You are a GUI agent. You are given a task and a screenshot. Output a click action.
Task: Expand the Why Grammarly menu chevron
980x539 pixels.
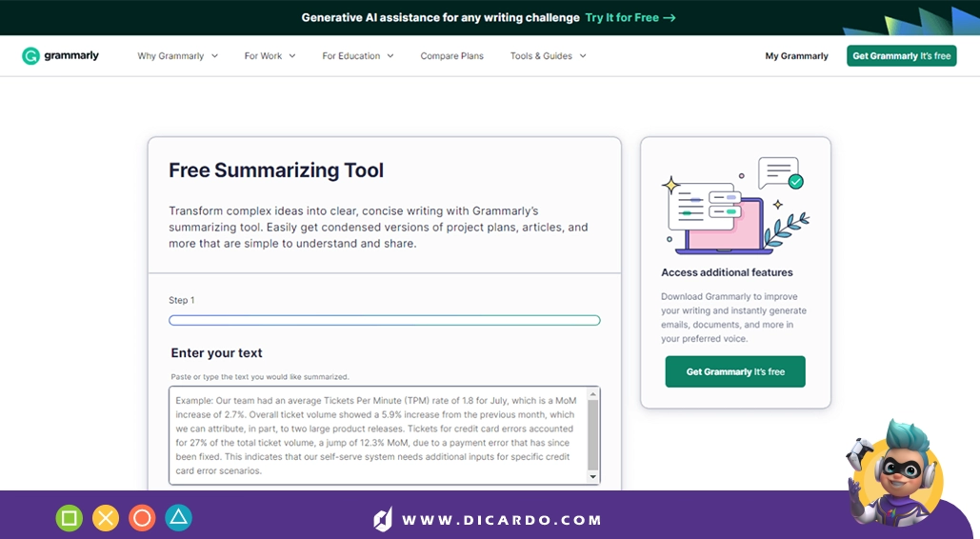tap(214, 55)
